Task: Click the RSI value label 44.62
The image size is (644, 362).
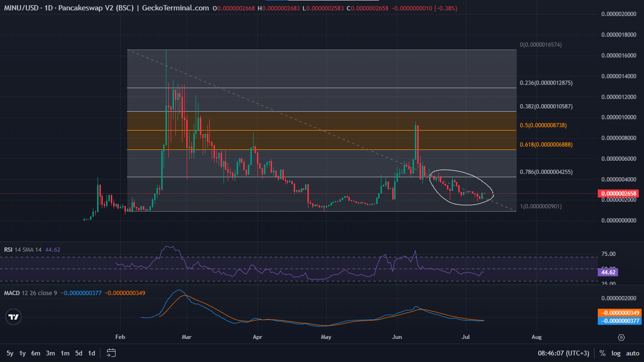Action: tap(609, 272)
